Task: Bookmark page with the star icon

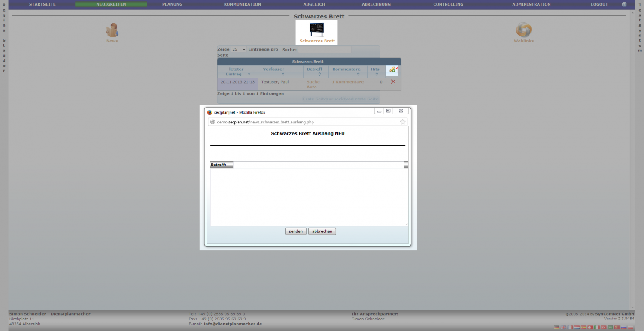Action: pos(403,122)
